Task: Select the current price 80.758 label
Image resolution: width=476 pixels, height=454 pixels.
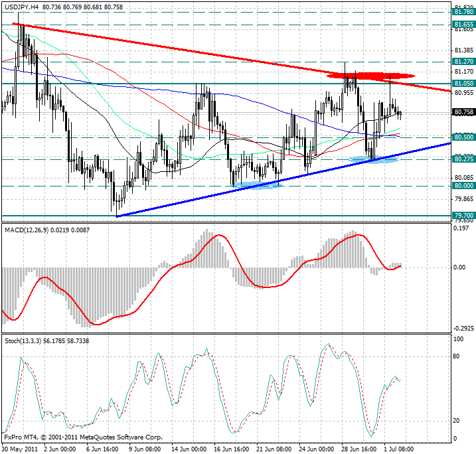Action: [463, 112]
